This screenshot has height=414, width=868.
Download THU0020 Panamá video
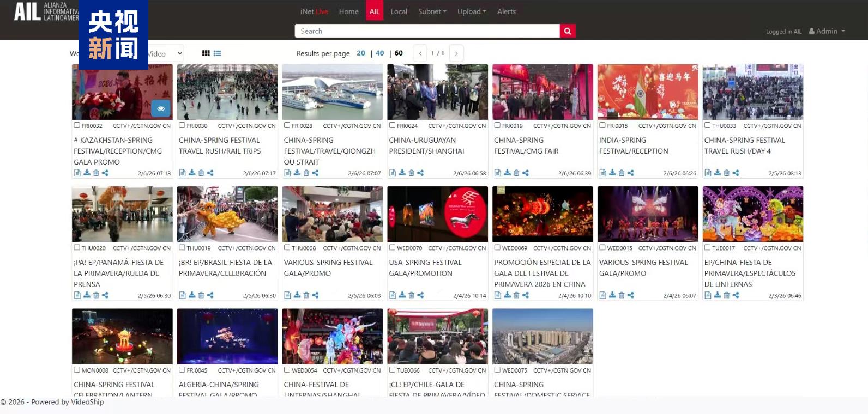[87, 295]
